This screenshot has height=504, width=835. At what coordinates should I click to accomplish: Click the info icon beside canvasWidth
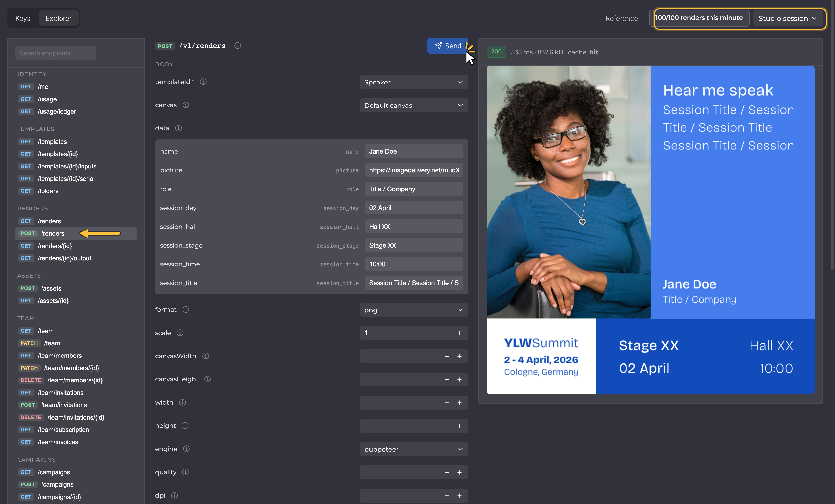coord(205,356)
